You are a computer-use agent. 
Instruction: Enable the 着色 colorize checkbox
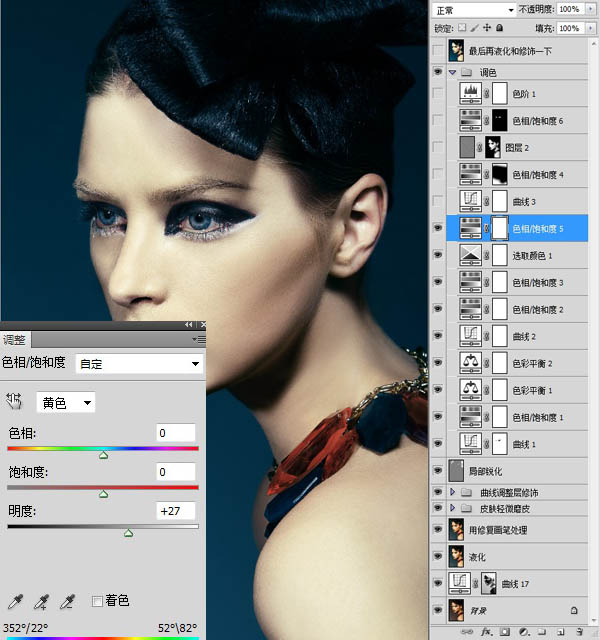[98, 601]
